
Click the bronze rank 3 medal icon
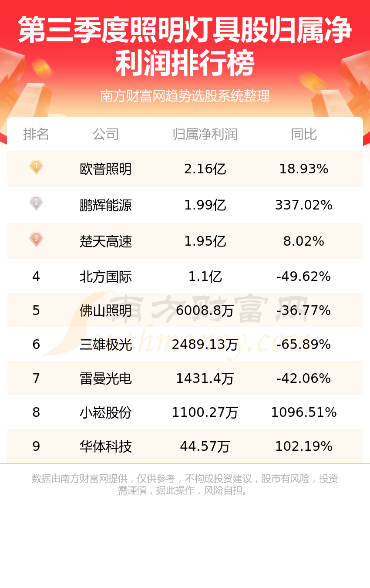[36, 240]
